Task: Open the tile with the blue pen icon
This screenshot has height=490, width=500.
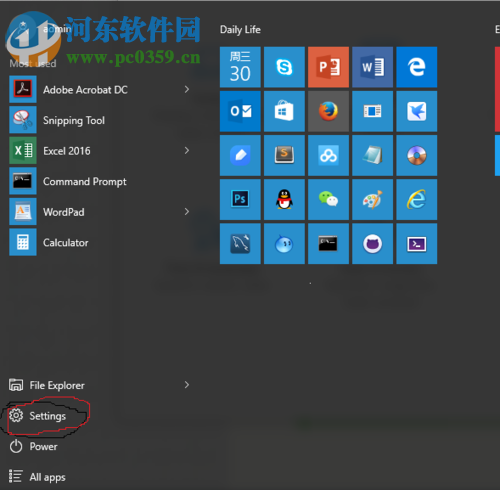Action: [x=240, y=155]
